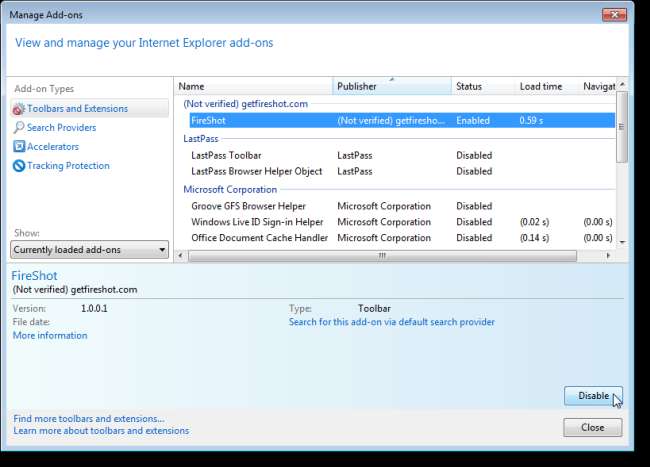650x467 pixels.
Task: Click the Microsoft Corporation group header
Action: tap(230, 189)
